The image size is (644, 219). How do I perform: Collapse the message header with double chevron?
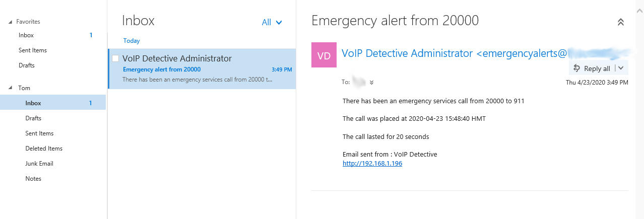[x=620, y=22]
